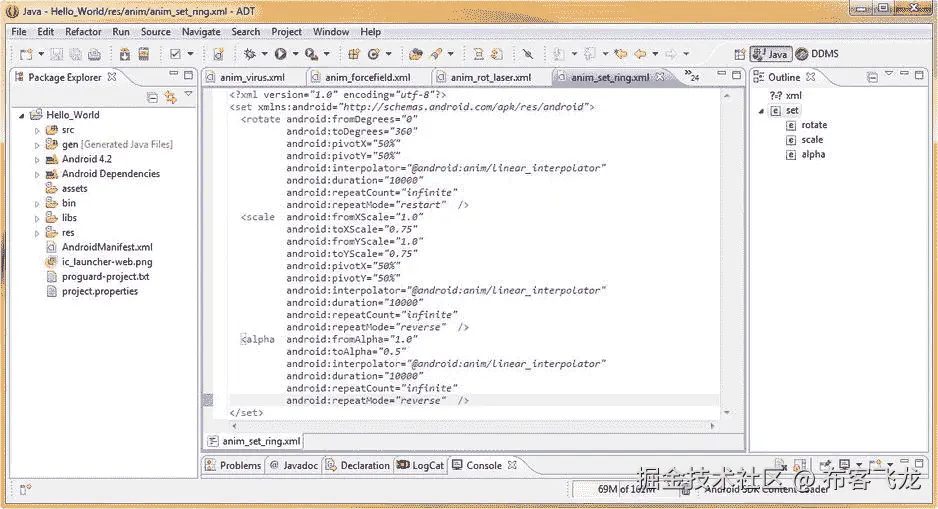
Task: Open the Back history dropdown arrow
Action: tap(655, 54)
